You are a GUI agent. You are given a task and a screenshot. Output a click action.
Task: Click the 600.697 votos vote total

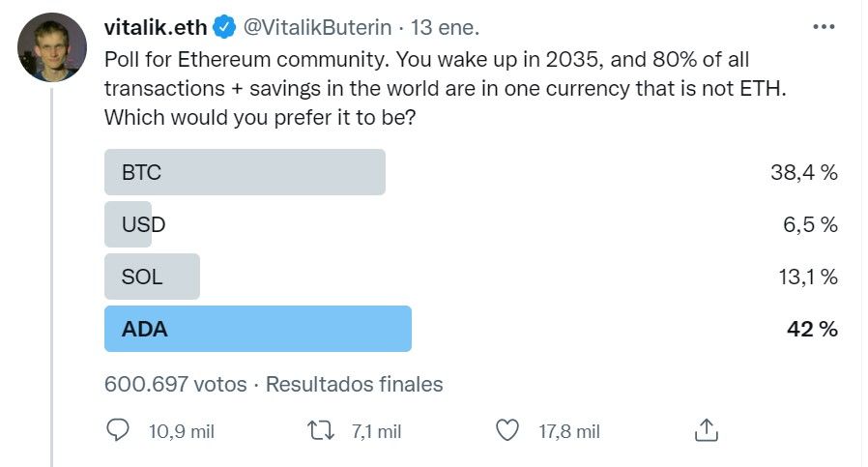pos(176,384)
